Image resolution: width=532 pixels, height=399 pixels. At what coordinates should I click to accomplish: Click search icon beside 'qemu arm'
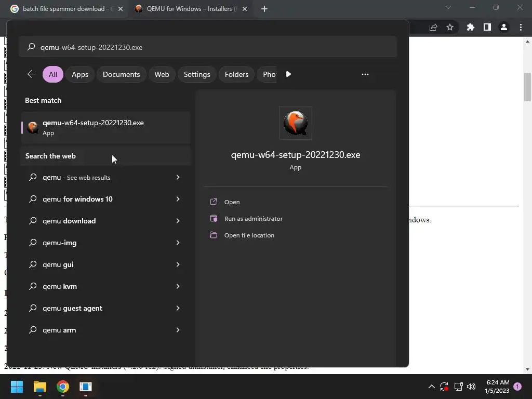33,330
